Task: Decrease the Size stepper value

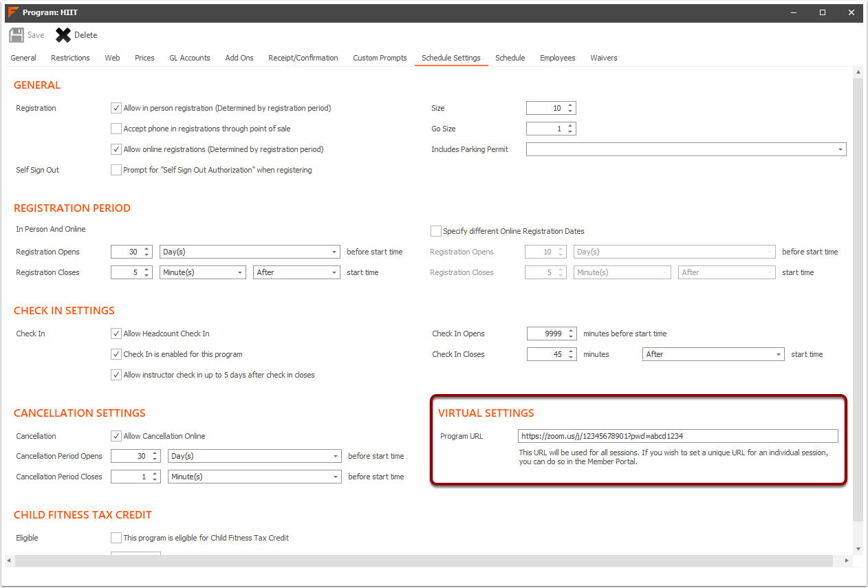Action: point(571,111)
